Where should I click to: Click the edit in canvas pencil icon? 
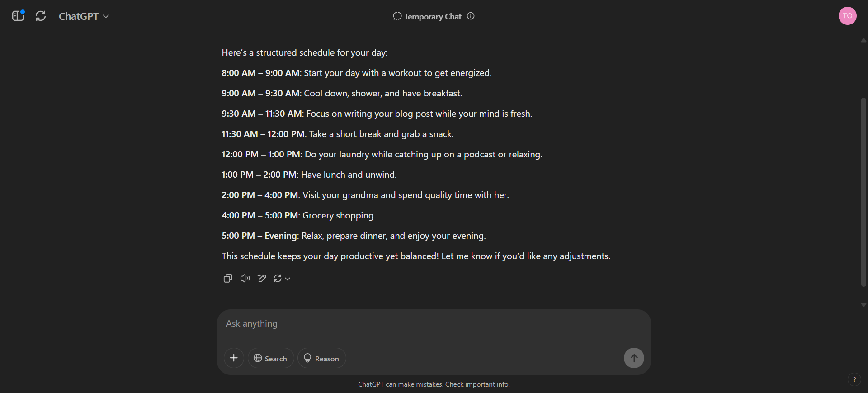pos(262,278)
